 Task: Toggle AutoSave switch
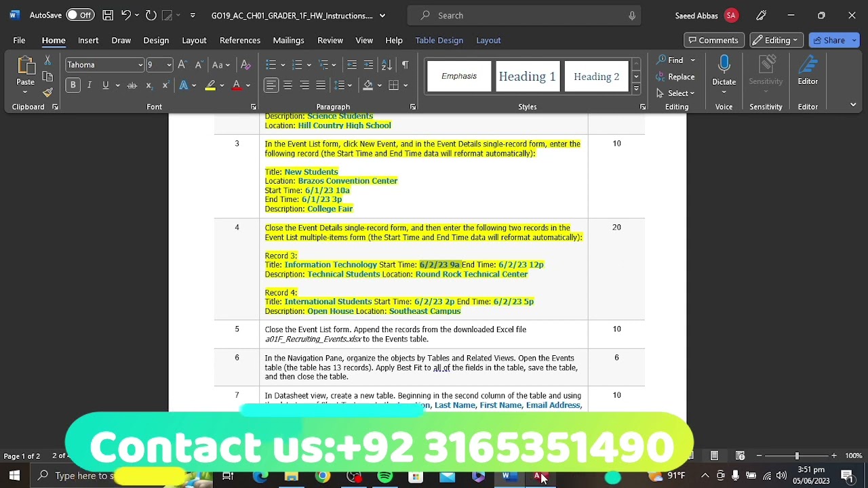coord(80,15)
